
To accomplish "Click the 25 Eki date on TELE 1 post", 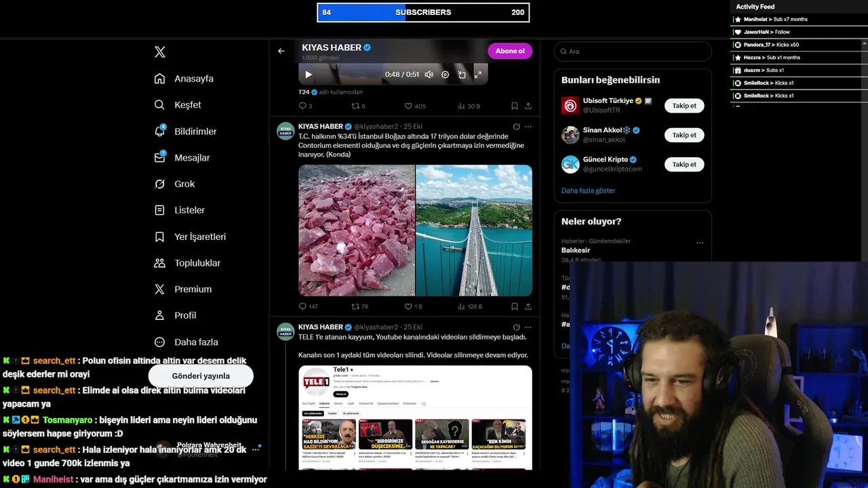I will pyautogui.click(x=413, y=327).
